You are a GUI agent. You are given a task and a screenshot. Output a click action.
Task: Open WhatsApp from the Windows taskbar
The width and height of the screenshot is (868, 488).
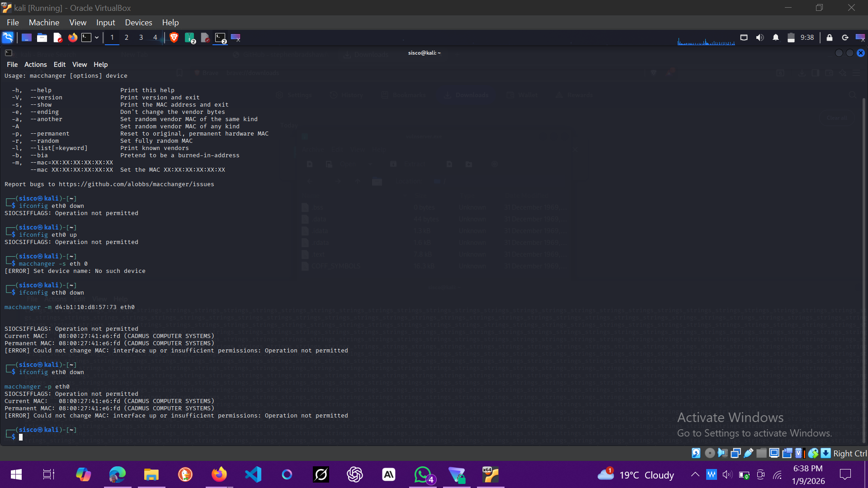click(x=424, y=474)
